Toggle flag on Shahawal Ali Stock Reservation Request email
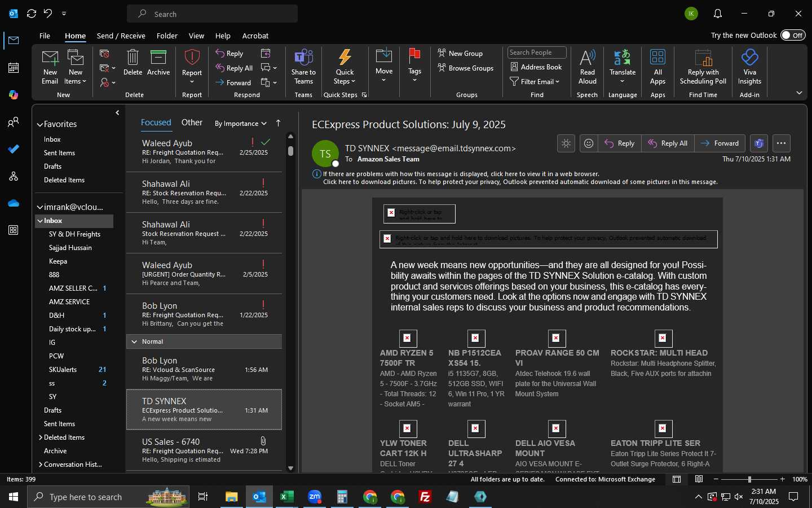812x508 pixels. [263, 224]
